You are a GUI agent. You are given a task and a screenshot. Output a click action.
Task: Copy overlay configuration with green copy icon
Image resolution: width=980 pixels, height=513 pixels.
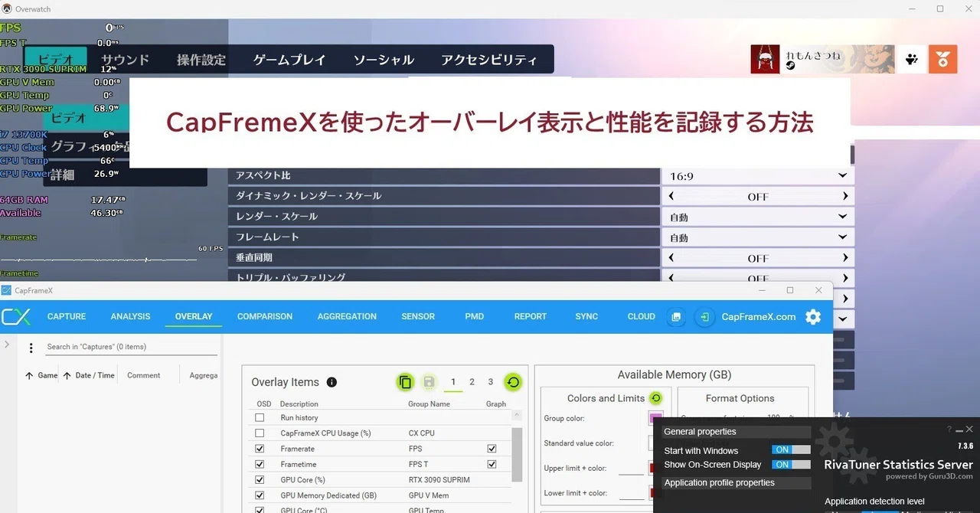(x=406, y=382)
